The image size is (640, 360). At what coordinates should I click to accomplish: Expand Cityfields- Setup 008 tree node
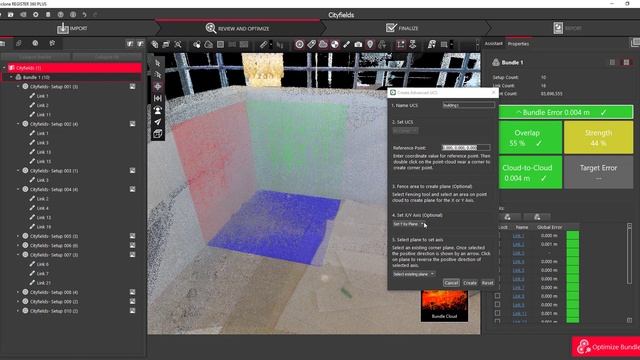[18, 292]
